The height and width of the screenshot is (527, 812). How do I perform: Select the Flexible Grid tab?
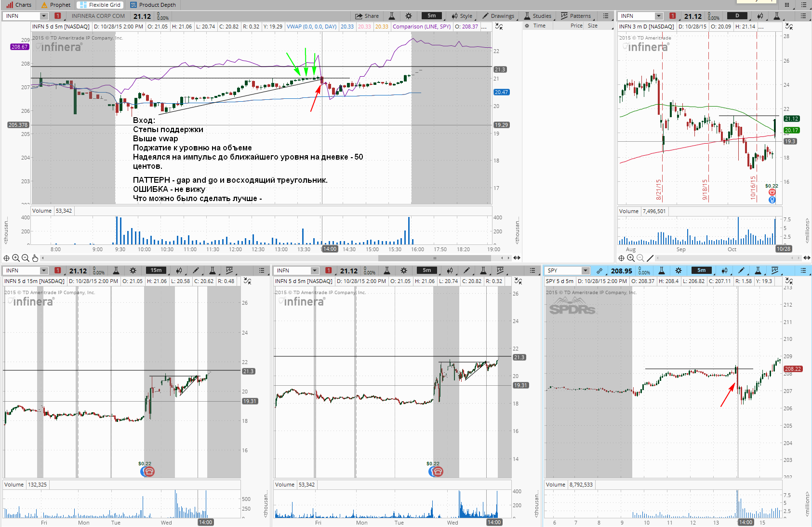click(x=100, y=5)
